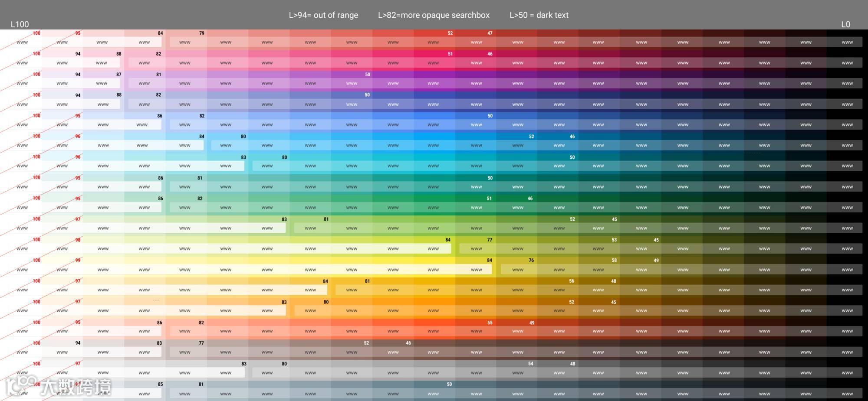Click the '49' label in the yellow row
868x401 pixels.
coord(656,261)
